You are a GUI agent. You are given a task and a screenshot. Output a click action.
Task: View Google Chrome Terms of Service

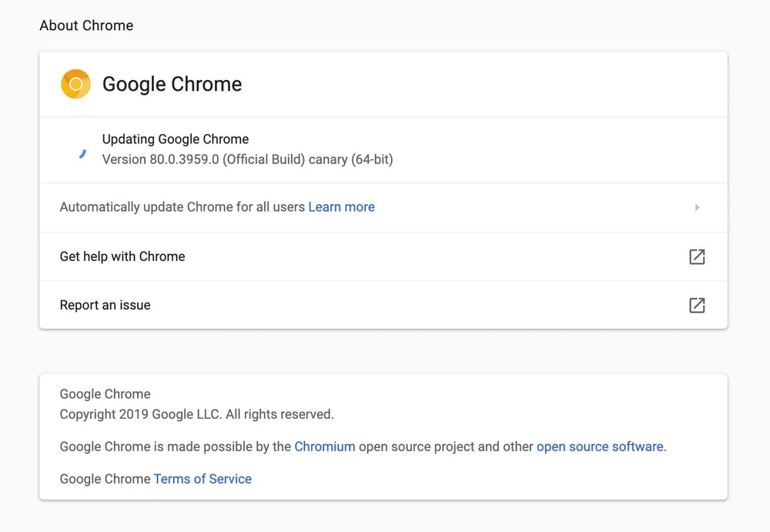(203, 479)
